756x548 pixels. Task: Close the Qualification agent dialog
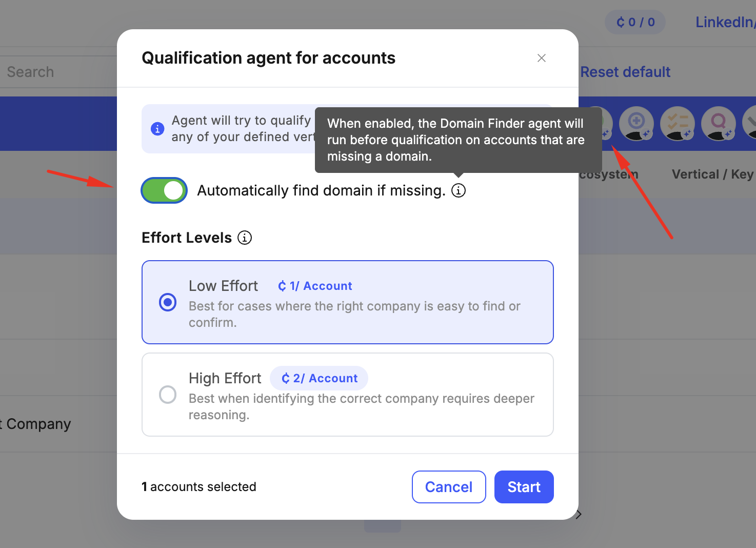[542, 58]
